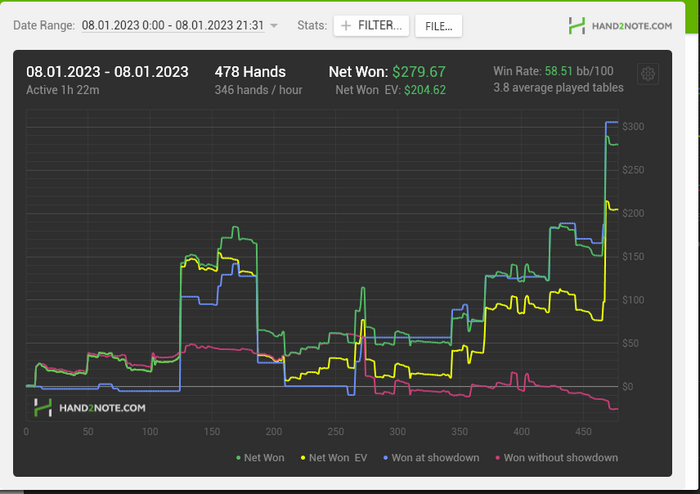The height and width of the screenshot is (494, 700).
Task: Click the 346 hands / hour text
Action: (258, 90)
